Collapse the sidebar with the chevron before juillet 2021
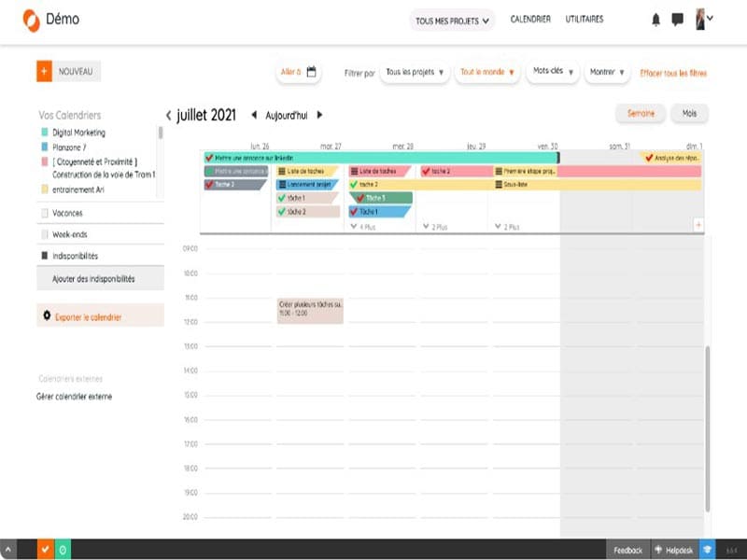The image size is (747, 560). 168,115
